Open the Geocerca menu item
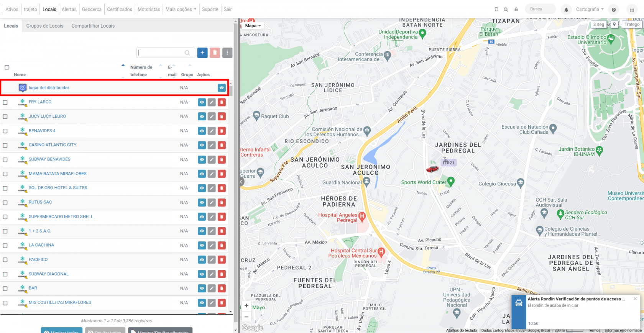This screenshot has width=644, height=333. [92, 9]
